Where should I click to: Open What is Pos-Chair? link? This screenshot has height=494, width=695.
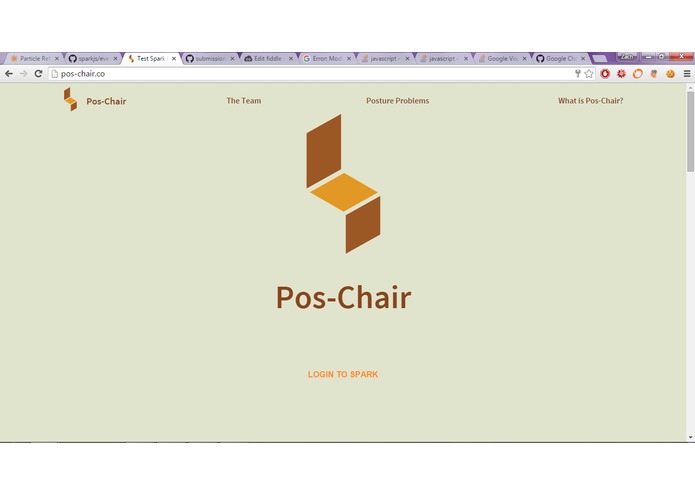[x=590, y=101]
